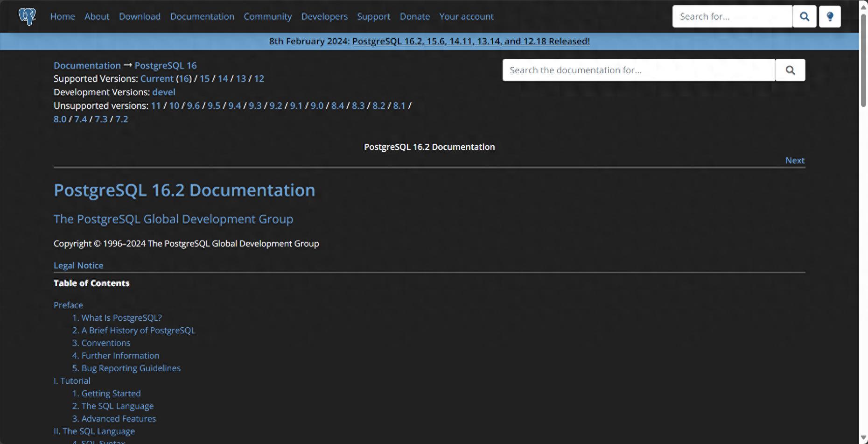The width and height of the screenshot is (868, 444).
Task: Click the Documentation breadcrumb link
Action: tap(87, 65)
